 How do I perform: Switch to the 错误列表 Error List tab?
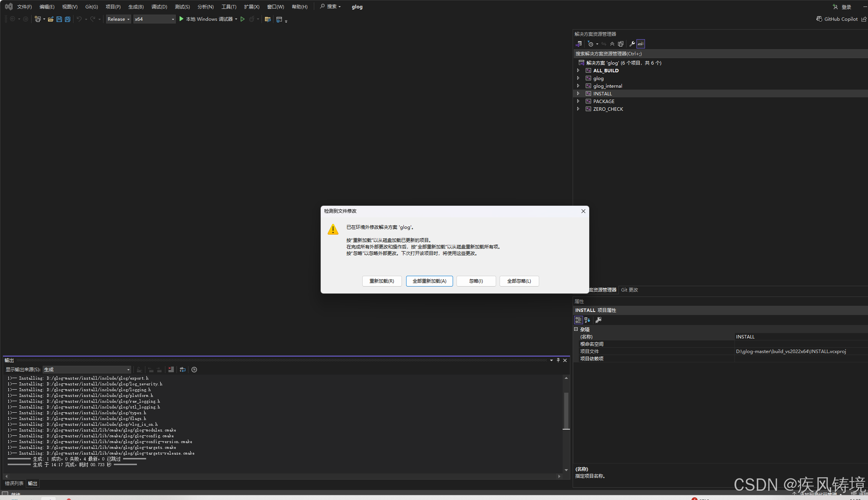click(14, 483)
